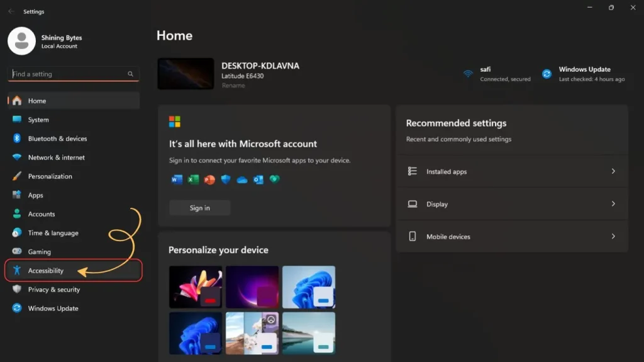Click the search magnifier icon
This screenshot has width=644, height=362.
click(131, 74)
